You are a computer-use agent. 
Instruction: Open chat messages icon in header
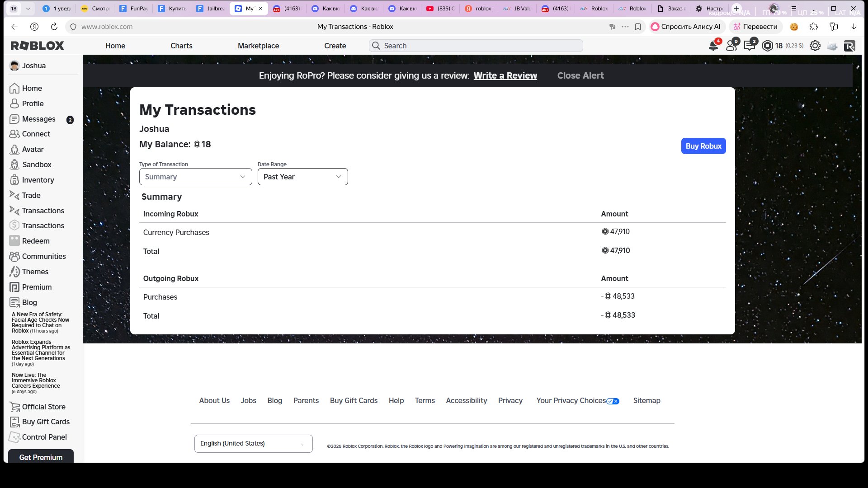click(750, 46)
